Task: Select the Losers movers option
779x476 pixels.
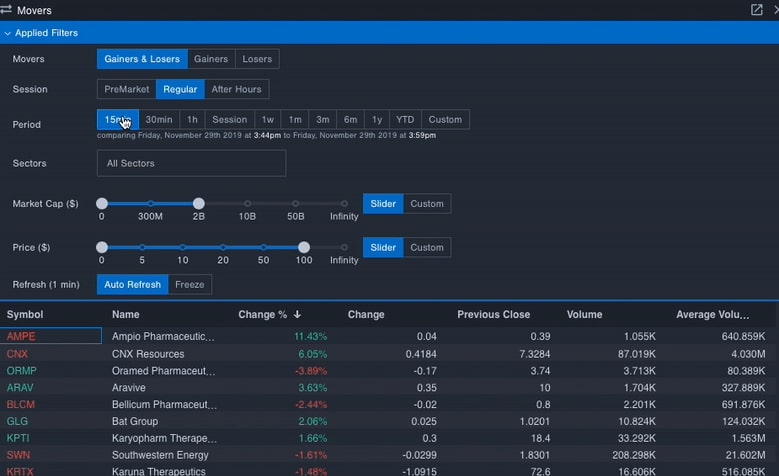Action: tap(257, 59)
